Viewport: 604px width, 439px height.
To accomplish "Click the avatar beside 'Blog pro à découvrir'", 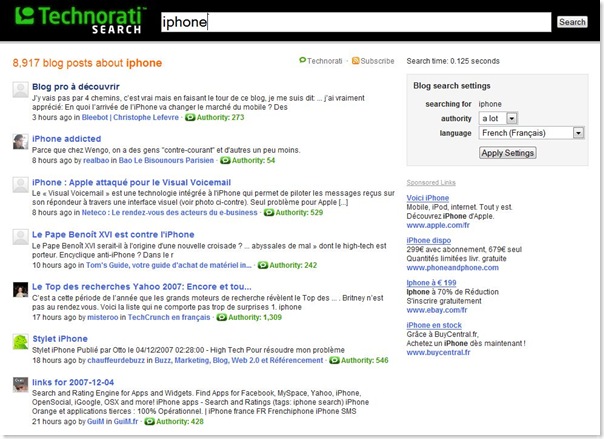I will [x=20, y=89].
